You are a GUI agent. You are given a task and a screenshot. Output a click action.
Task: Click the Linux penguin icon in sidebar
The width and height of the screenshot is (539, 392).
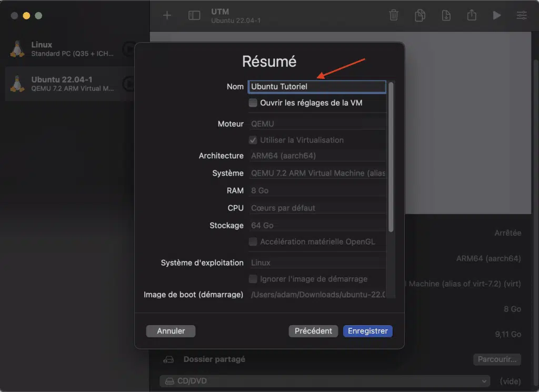[17, 49]
